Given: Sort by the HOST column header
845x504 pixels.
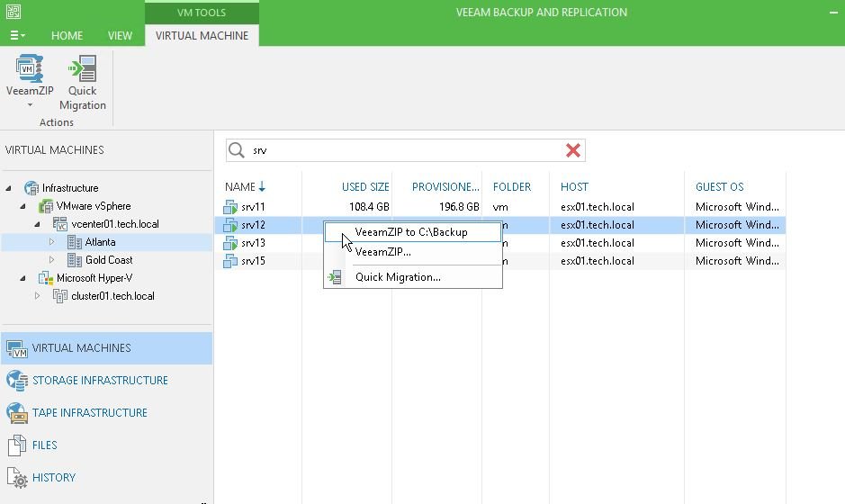Looking at the screenshot, I should [574, 187].
